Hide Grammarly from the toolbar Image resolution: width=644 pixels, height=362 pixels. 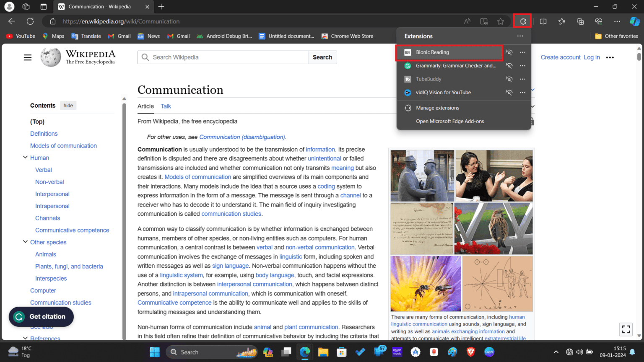tap(509, 65)
